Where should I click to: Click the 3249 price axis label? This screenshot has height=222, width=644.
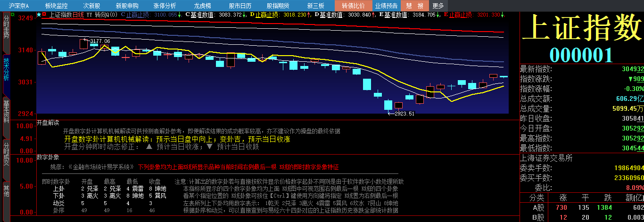click(x=26, y=18)
